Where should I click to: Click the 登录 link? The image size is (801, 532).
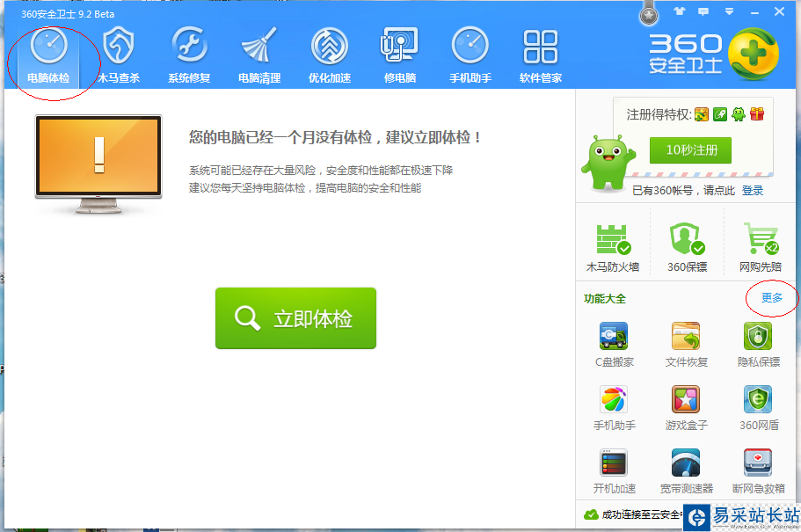coord(753,191)
